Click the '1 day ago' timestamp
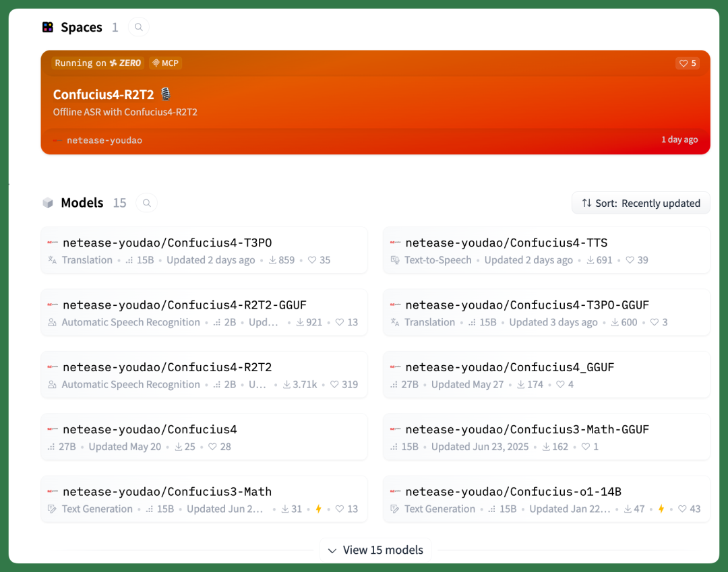The height and width of the screenshot is (572, 728). [x=679, y=139]
